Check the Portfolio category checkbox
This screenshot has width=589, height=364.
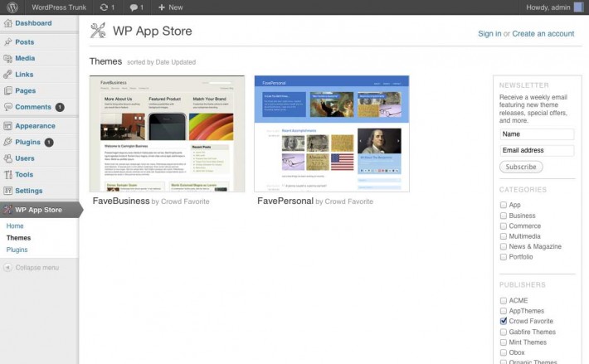click(x=504, y=257)
